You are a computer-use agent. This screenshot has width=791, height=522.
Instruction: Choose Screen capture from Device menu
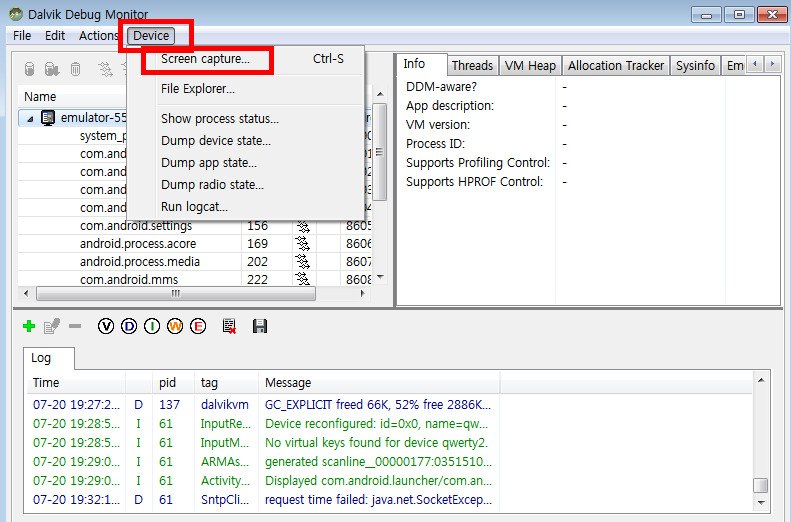coord(205,59)
